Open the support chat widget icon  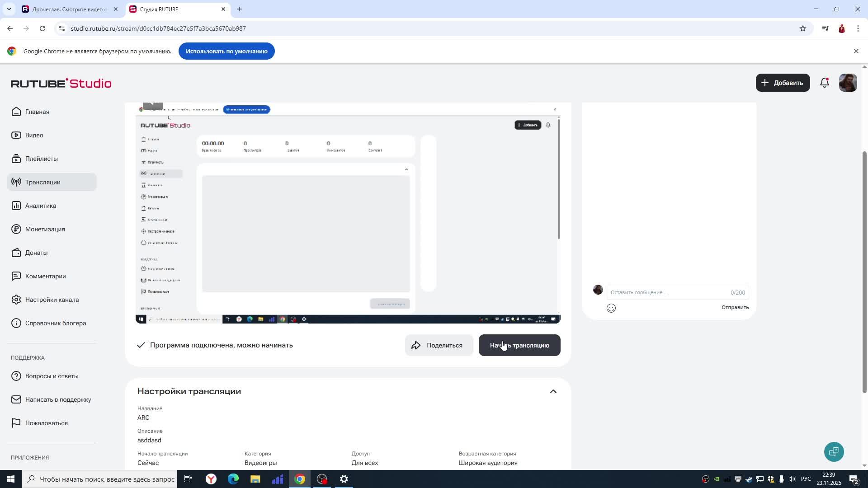point(834,451)
